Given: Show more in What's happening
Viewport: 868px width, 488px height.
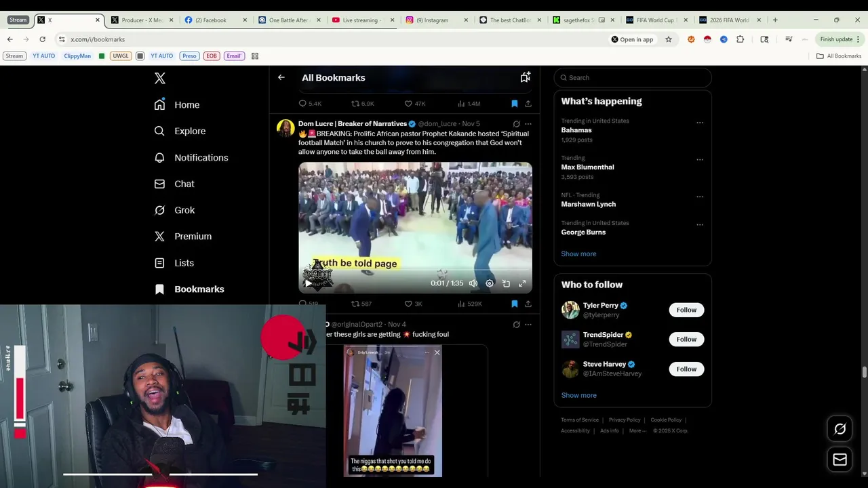Looking at the screenshot, I should pyautogui.click(x=578, y=253).
